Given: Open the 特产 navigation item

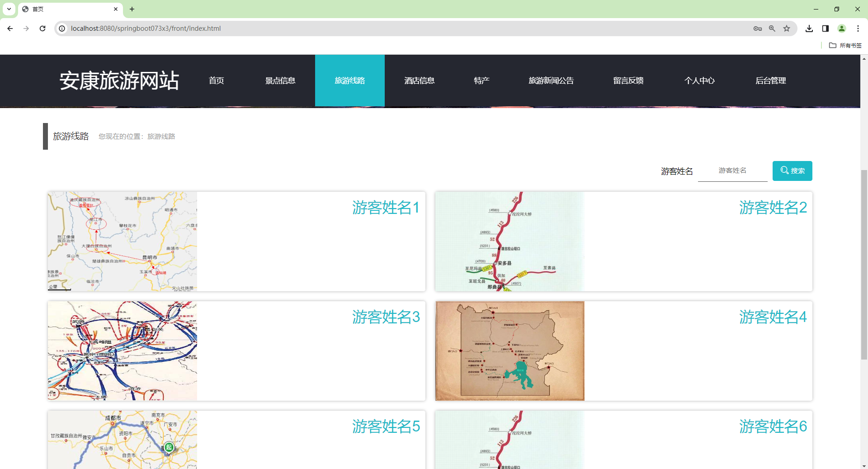Looking at the screenshot, I should click(481, 81).
